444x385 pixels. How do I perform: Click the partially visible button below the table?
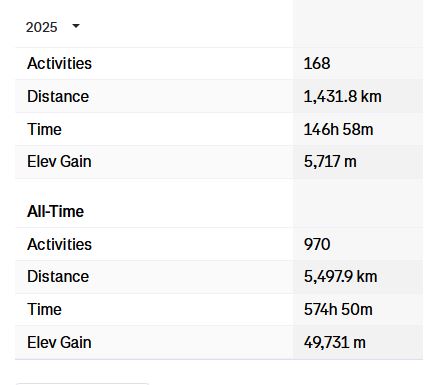[x=82, y=384]
